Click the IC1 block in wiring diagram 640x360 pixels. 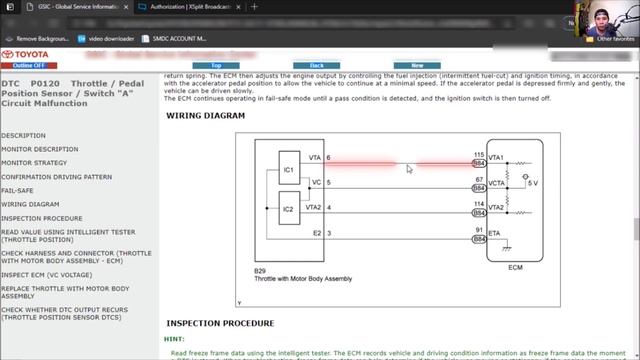point(289,168)
